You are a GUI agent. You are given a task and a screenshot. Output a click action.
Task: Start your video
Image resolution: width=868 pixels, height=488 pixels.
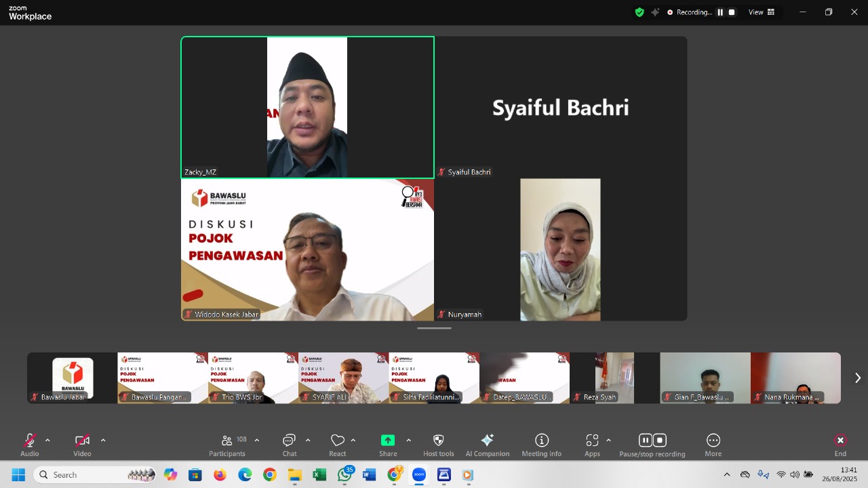(x=81, y=440)
